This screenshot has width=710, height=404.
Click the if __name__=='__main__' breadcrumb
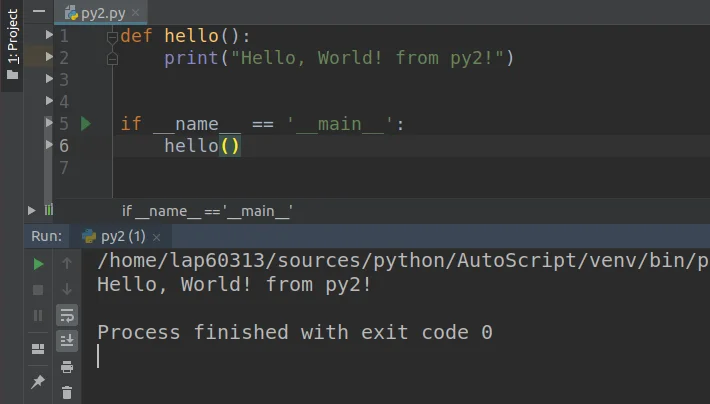coord(206,211)
